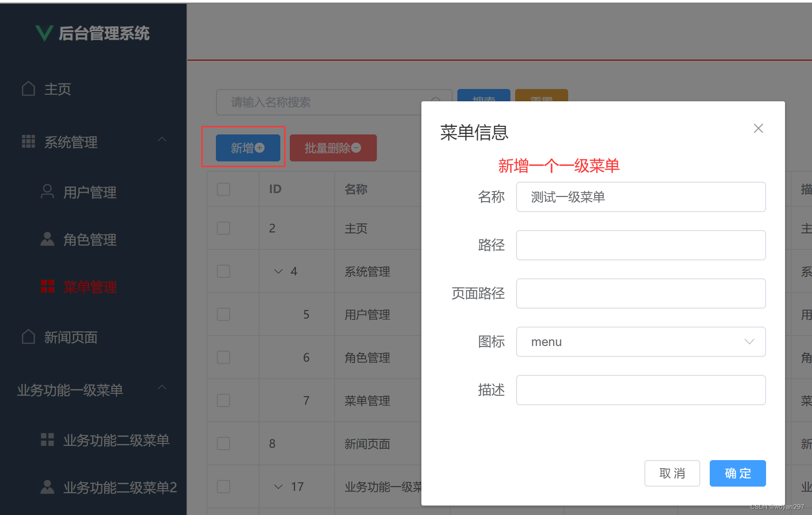Click the green V logo icon
The width and height of the screenshot is (812, 515).
tap(44, 33)
